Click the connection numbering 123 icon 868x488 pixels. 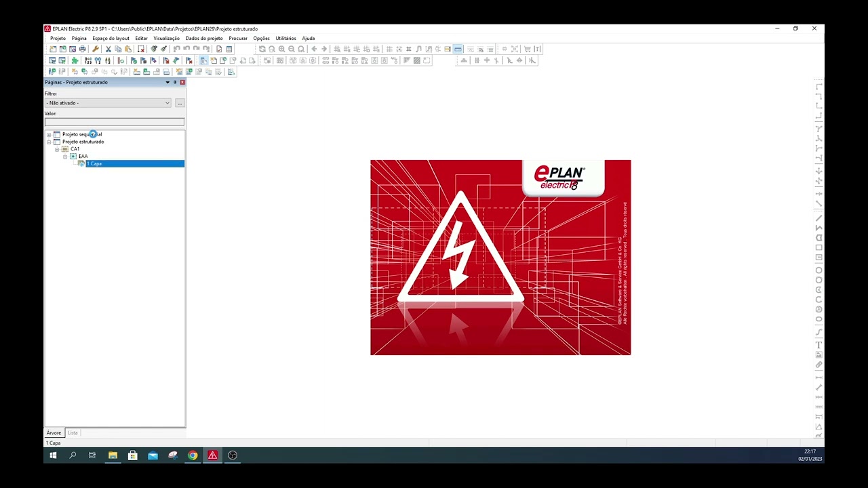pyautogui.click(x=88, y=60)
